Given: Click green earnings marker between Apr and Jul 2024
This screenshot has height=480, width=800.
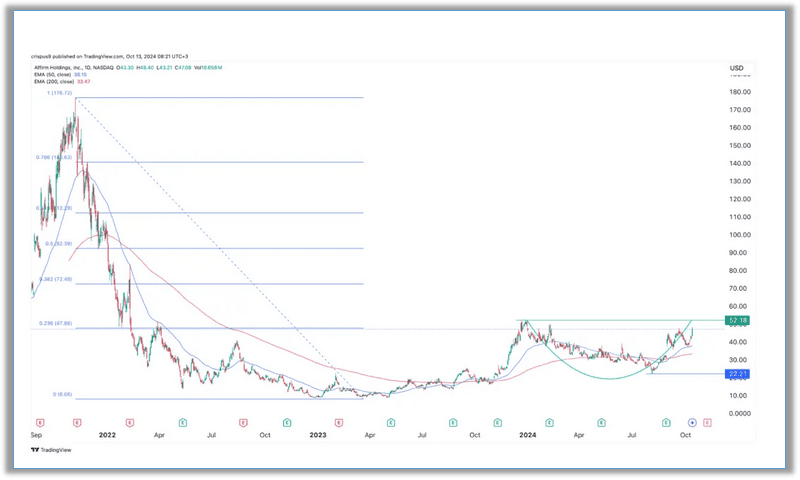Looking at the screenshot, I should click(x=602, y=422).
